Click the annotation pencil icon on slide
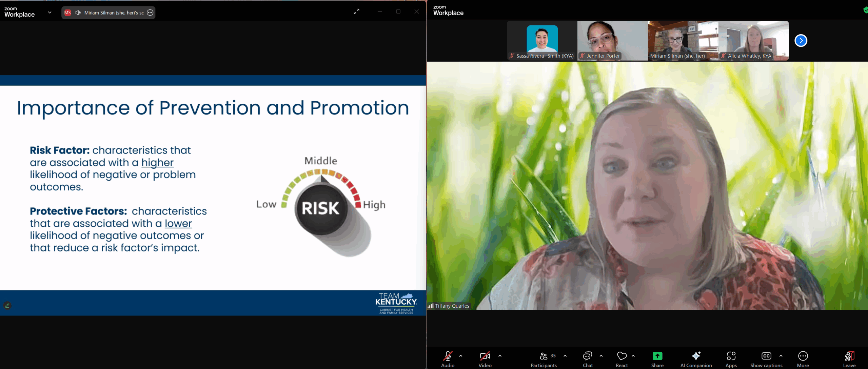 7,306
